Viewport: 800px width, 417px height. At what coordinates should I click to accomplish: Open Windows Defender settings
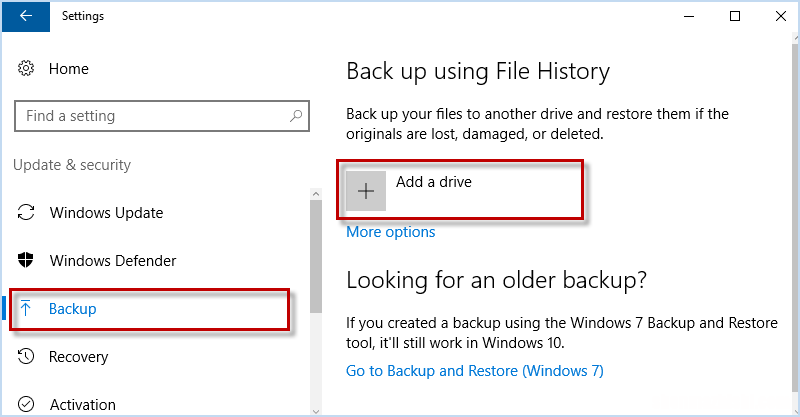tap(113, 260)
